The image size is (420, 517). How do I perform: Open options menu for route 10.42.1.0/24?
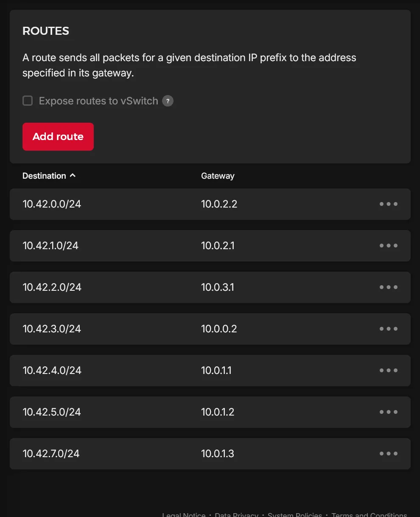pos(388,246)
